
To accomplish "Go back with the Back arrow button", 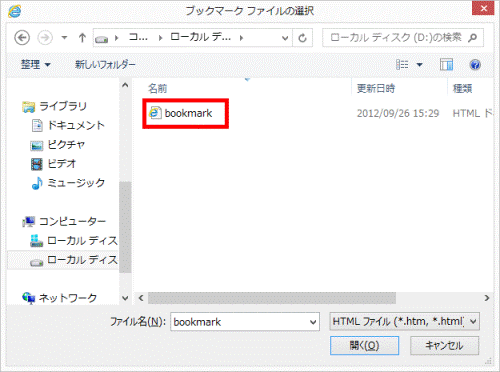I will (22, 38).
